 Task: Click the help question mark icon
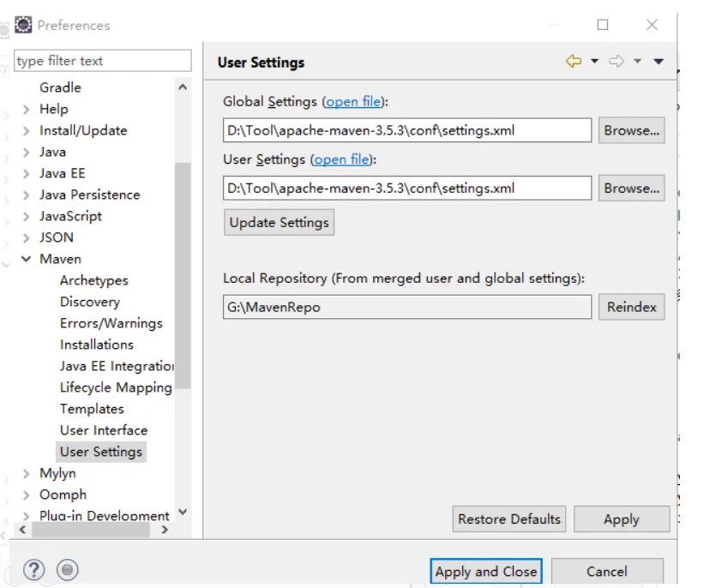pyautogui.click(x=34, y=570)
